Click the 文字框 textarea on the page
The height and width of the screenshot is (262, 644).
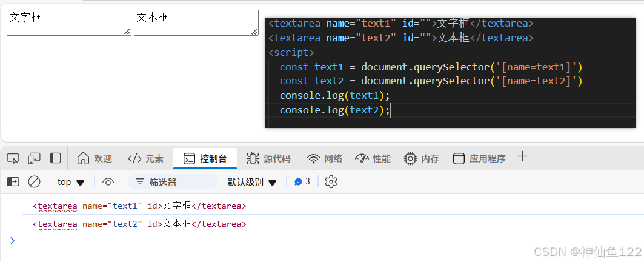[69, 22]
